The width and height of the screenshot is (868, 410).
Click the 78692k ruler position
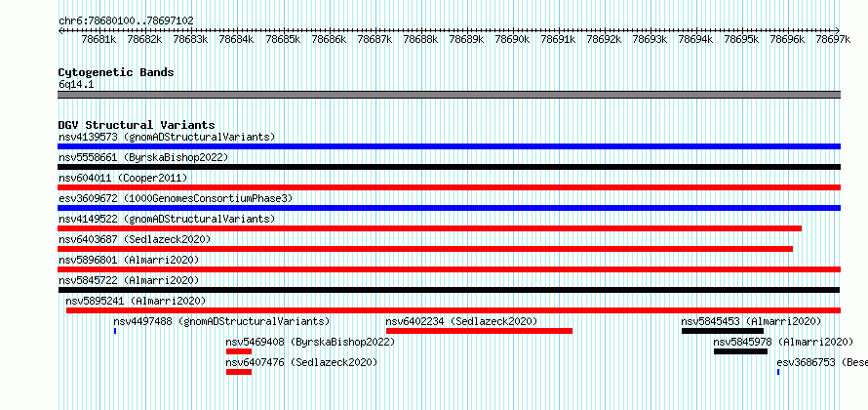(x=605, y=39)
